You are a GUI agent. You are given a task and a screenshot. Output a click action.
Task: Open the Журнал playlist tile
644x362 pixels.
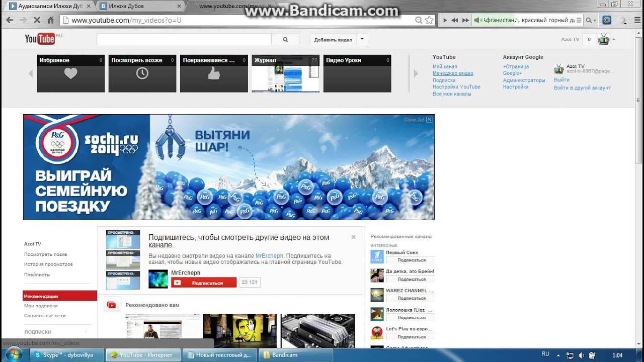(286, 73)
